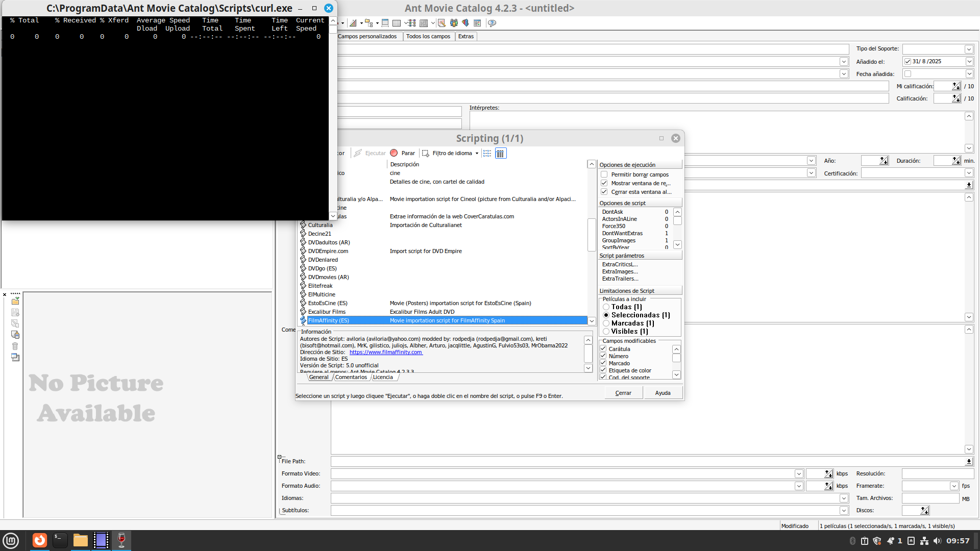The image size is (980, 551).
Task: Expand the Subtítulos combo box
Action: coord(844,511)
